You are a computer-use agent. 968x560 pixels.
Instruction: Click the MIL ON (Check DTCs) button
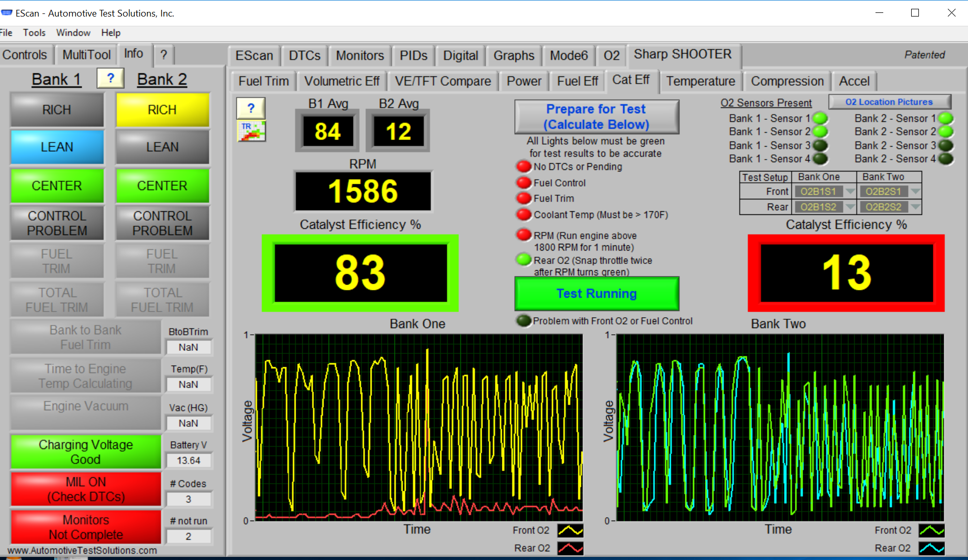coord(86,489)
